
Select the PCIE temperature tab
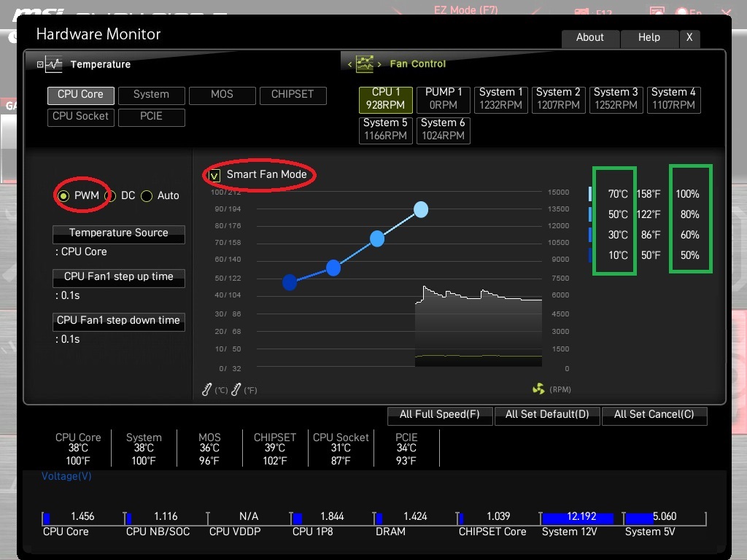152,117
